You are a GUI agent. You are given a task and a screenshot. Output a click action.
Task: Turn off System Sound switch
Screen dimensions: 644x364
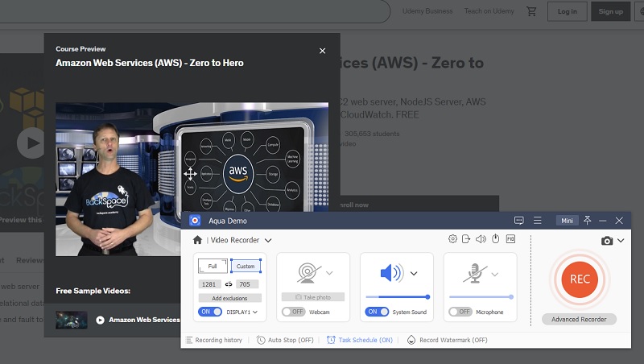(377, 312)
